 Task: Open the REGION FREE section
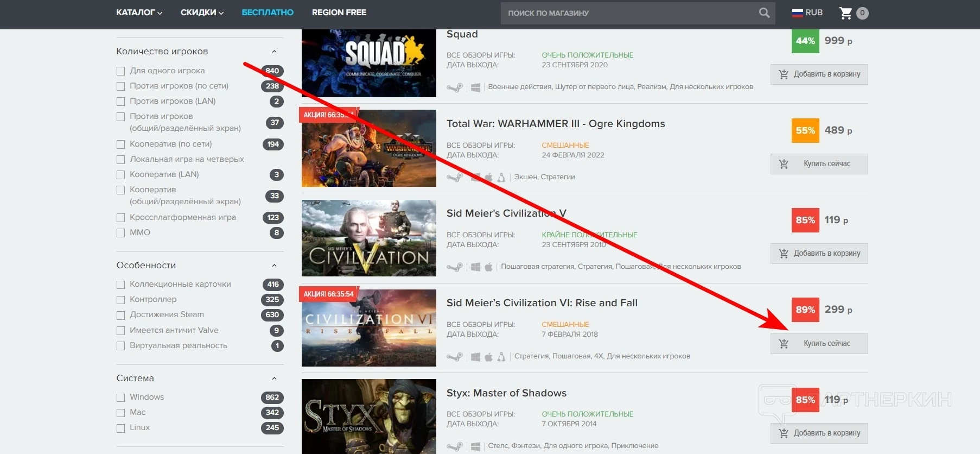(x=339, y=12)
